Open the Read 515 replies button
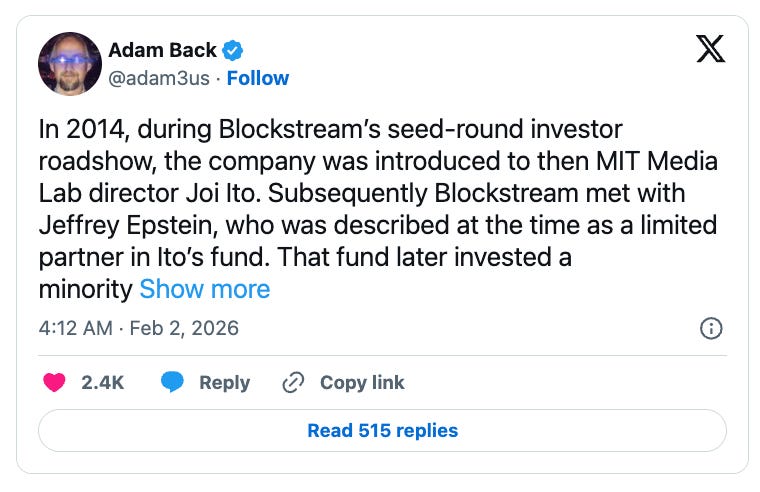The height and width of the screenshot is (492, 760). pyautogui.click(x=382, y=430)
